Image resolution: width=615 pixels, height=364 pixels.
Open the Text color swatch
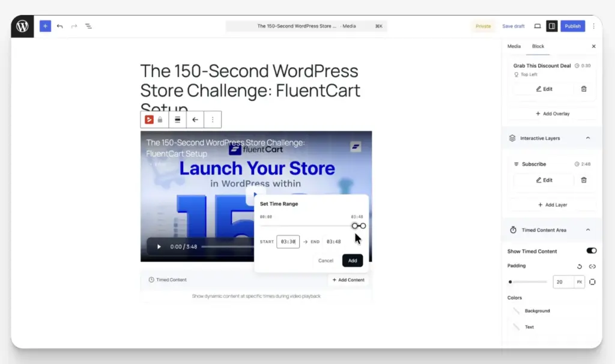(x=517, y=327)
